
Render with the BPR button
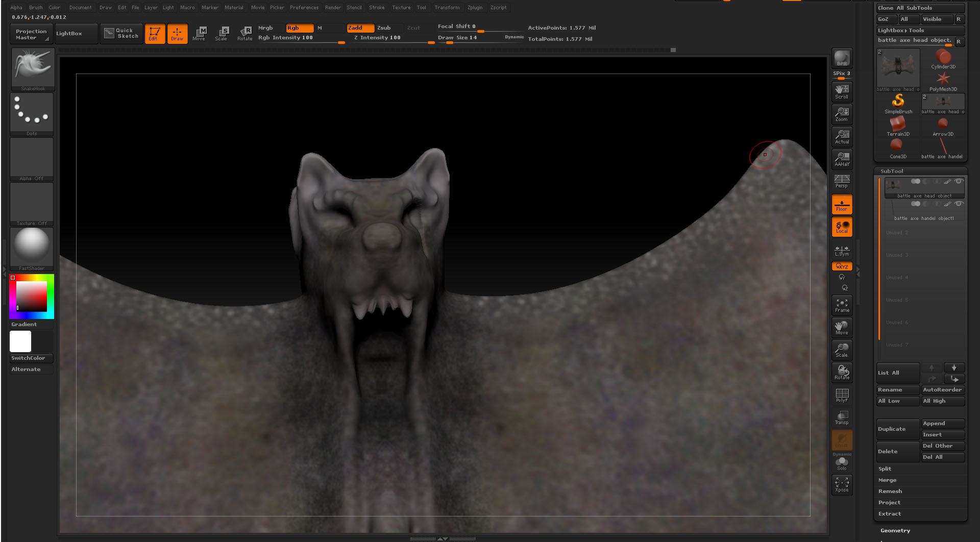pos(842,58)
